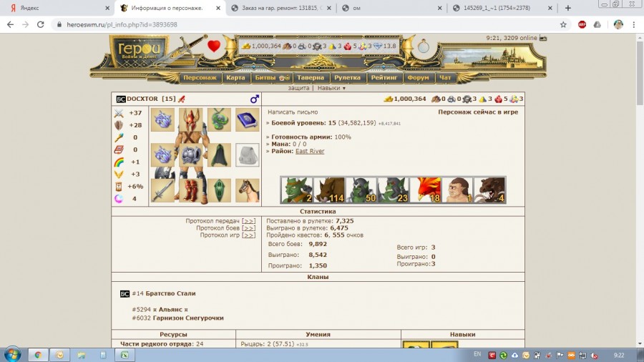The image size is (644, 362).
Task: Select the orc unit with count 50
Action: click(x=361, y=190)
